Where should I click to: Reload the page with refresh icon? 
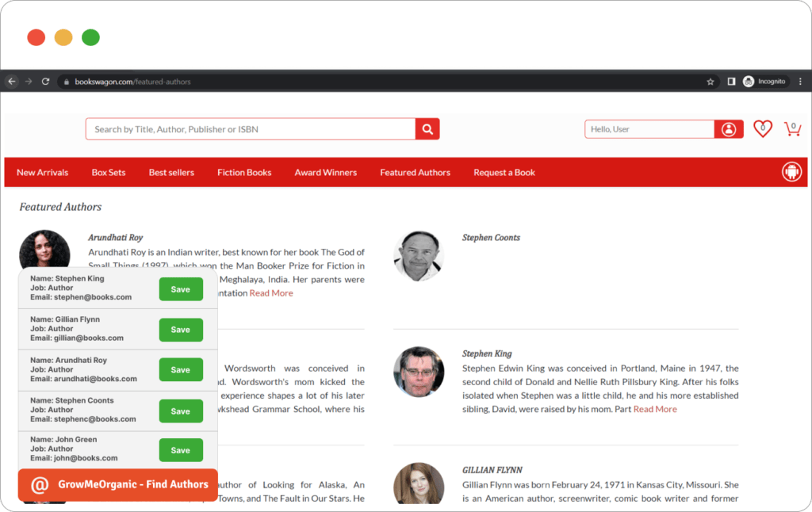(45, 82)
